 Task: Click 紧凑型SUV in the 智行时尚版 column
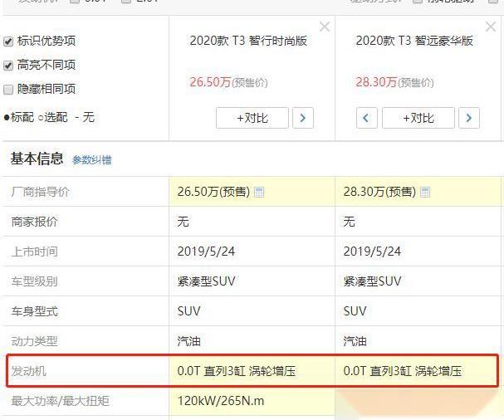207,281
